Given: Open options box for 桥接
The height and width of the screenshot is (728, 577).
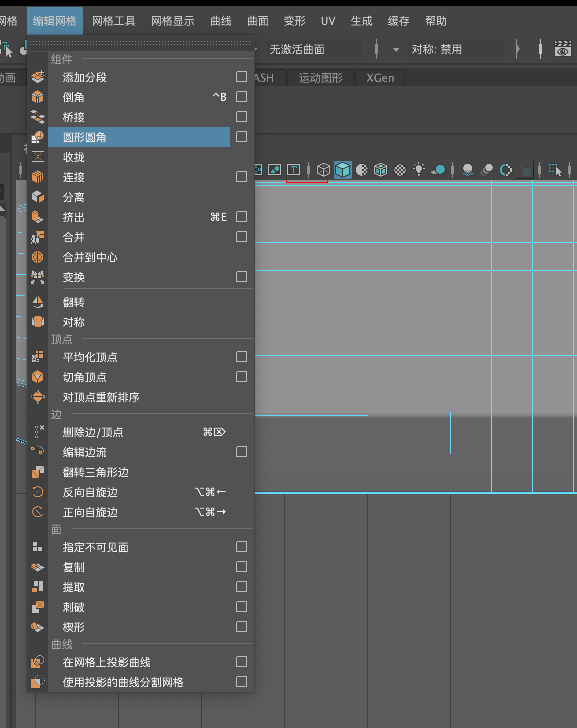Looking at the screenshot, I should coord(242,117).
